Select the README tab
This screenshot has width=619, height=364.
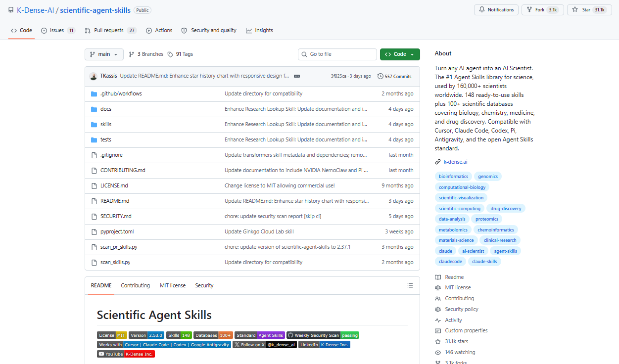(101, 285)
